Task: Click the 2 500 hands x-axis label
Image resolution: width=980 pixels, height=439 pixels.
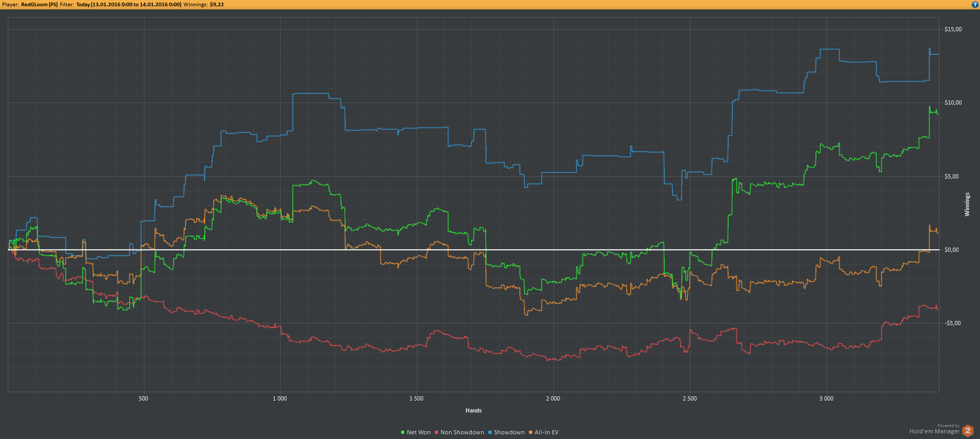Action: pos(690,398)
